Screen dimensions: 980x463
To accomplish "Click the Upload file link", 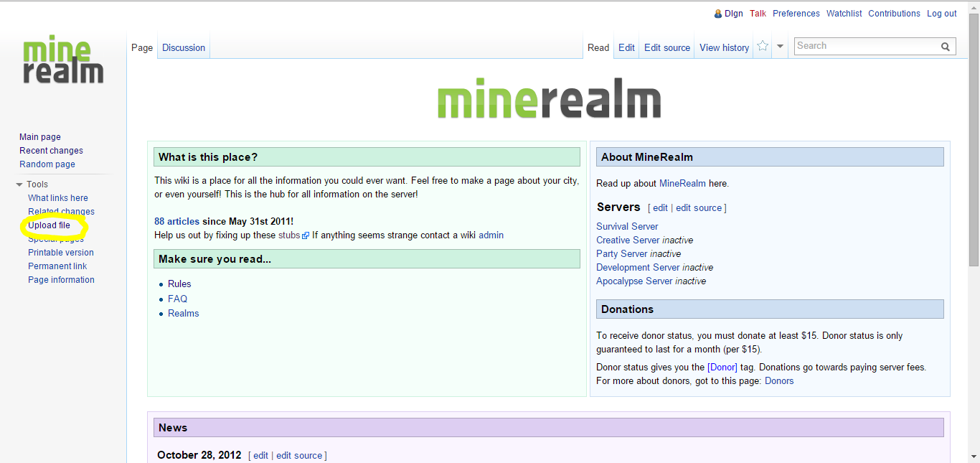I will [x=50, y=225].
